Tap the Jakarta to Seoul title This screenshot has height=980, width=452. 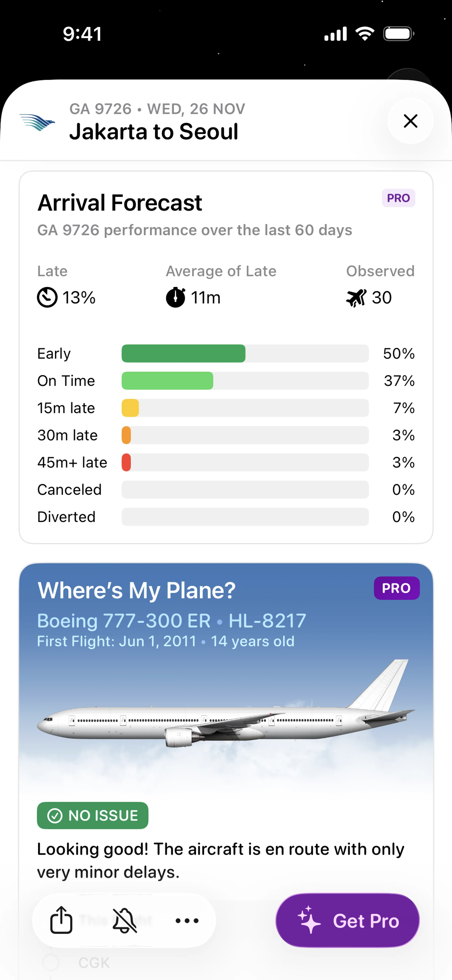click(x=154, y=132)
